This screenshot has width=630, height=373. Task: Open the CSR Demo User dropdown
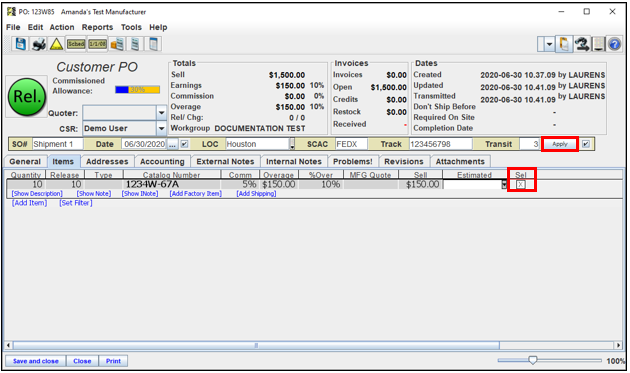pos(161,129)
